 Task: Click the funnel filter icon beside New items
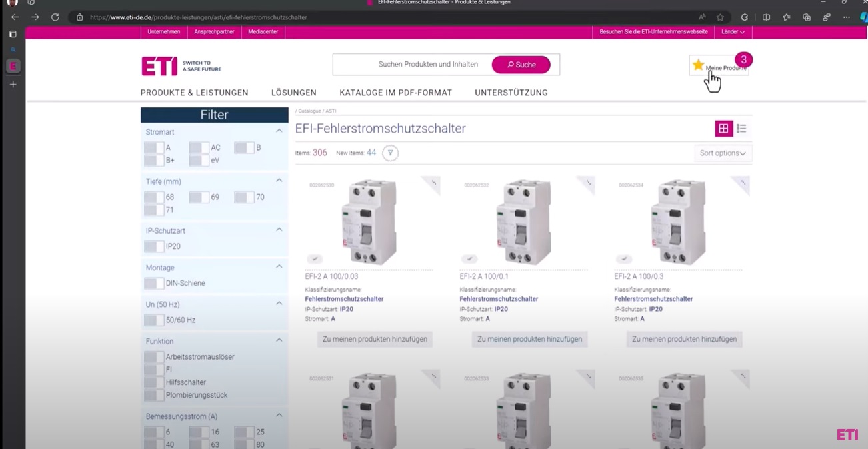(390, 153)
